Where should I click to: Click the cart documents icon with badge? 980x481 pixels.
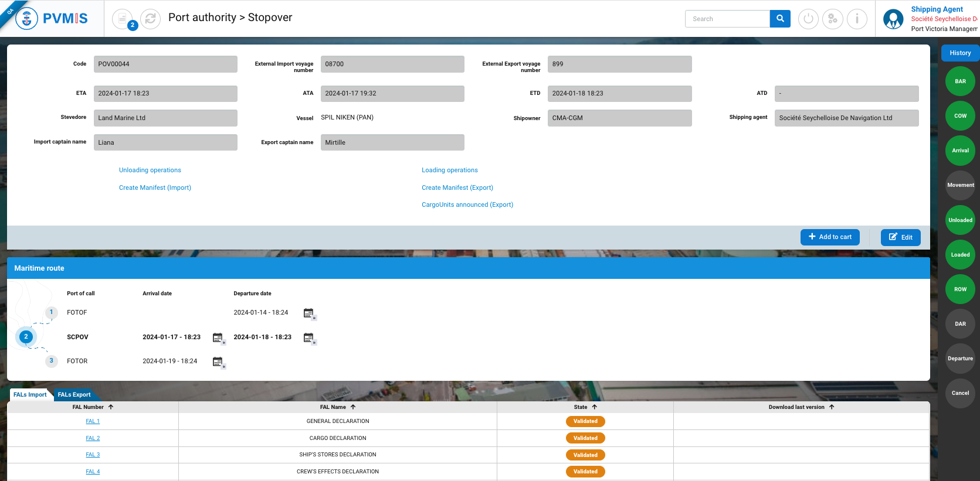123,19
